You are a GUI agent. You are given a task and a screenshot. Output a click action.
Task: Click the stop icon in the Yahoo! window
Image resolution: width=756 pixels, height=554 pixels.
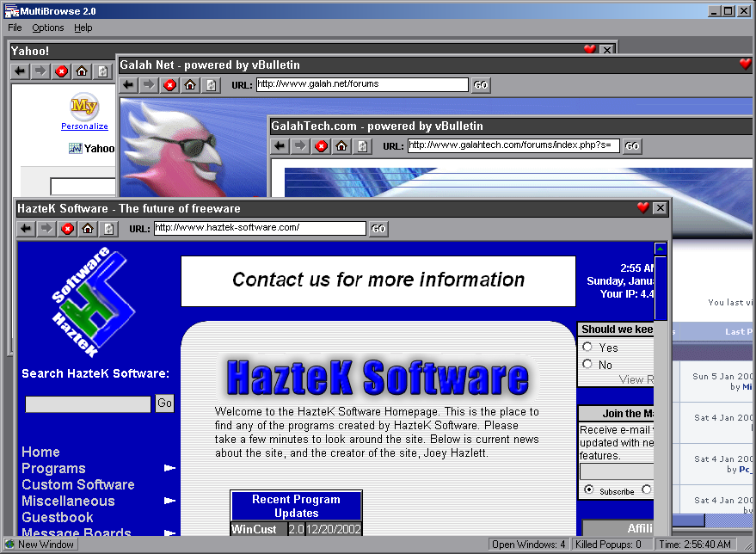61,71
